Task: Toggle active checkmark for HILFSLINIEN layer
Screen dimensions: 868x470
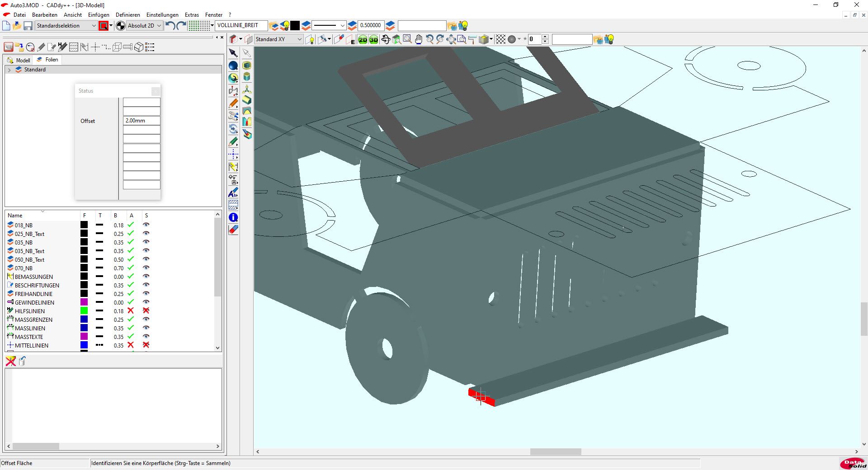Action: [x=131, y=311]
